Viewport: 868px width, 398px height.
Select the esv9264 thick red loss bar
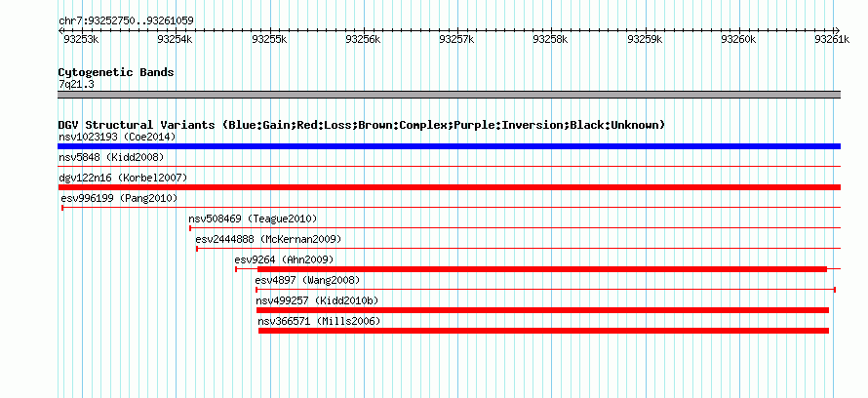[542, 269]
